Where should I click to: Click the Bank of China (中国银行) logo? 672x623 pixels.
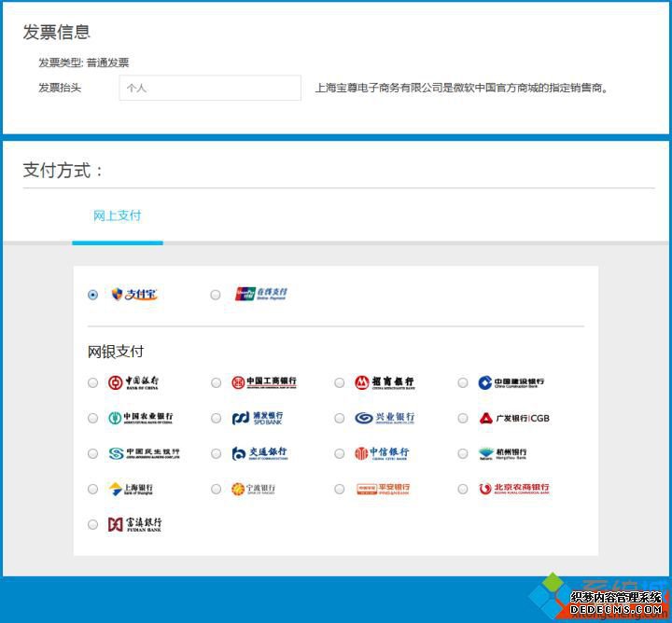point(133,382)
